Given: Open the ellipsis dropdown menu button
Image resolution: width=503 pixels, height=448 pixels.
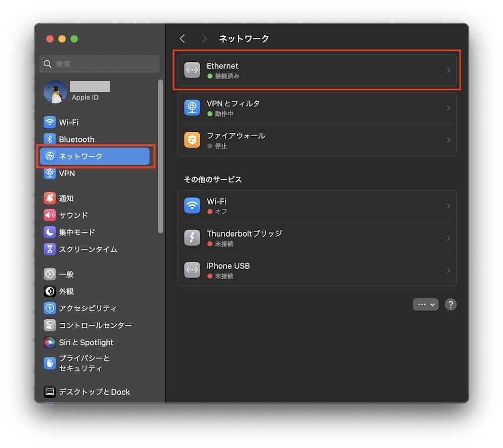Looking at the screenshot, I should [x=426, y=305].
